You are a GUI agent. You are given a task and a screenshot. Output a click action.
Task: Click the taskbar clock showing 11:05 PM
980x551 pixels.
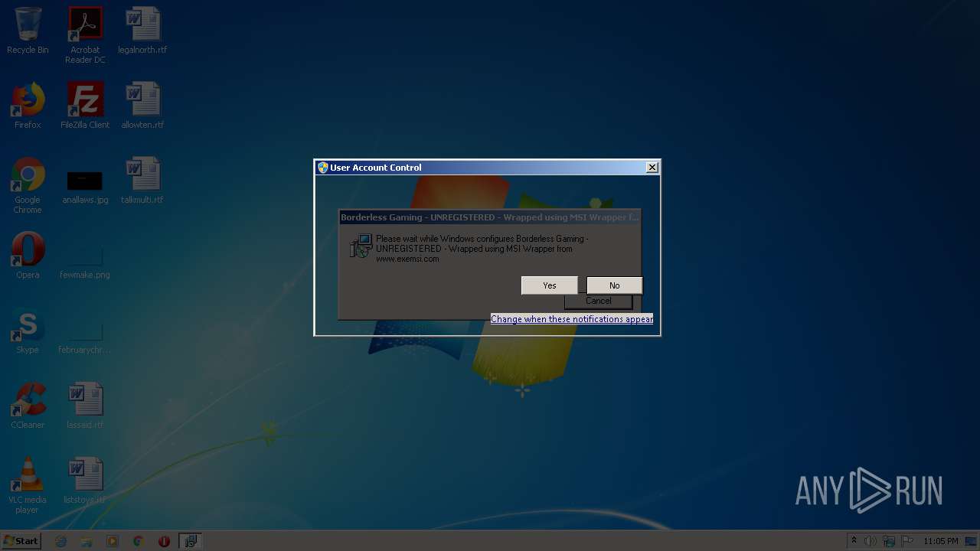click(x=941, y=541)
